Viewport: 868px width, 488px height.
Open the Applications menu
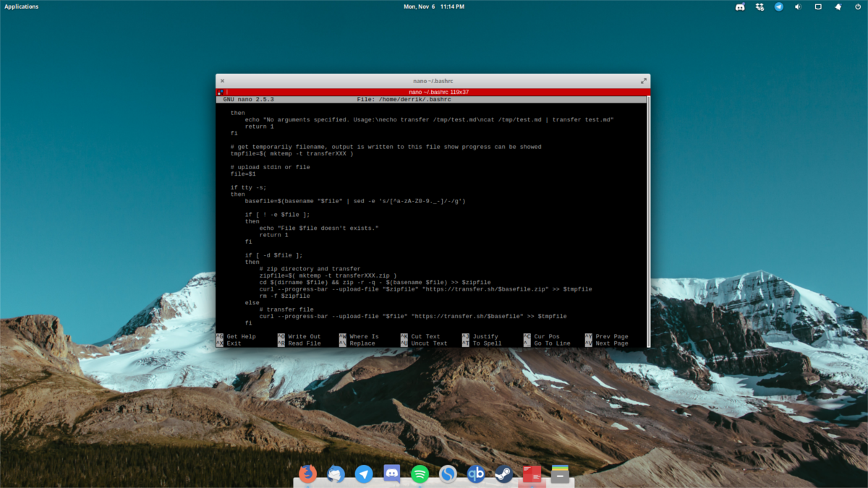(x=22, y=7)
